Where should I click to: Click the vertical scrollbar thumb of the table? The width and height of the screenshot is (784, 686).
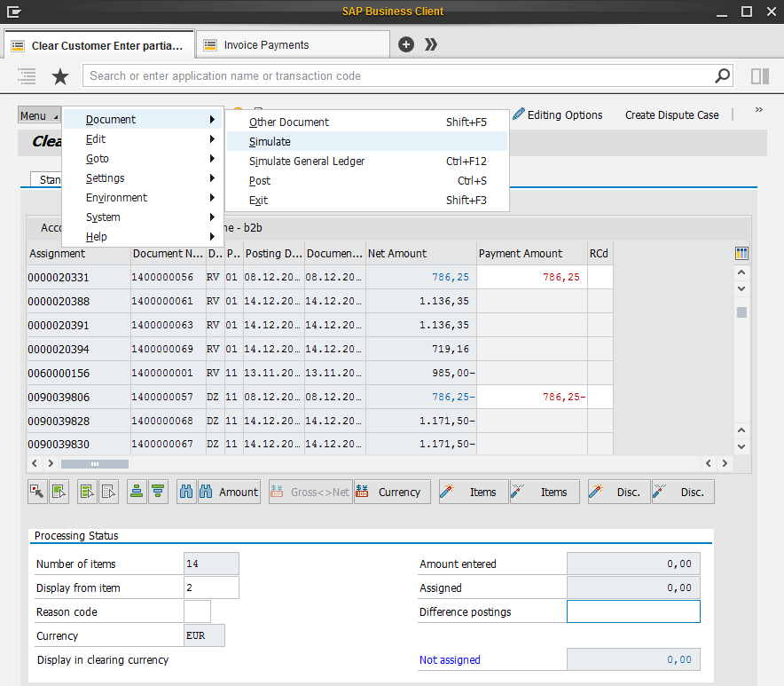[741, 312]
